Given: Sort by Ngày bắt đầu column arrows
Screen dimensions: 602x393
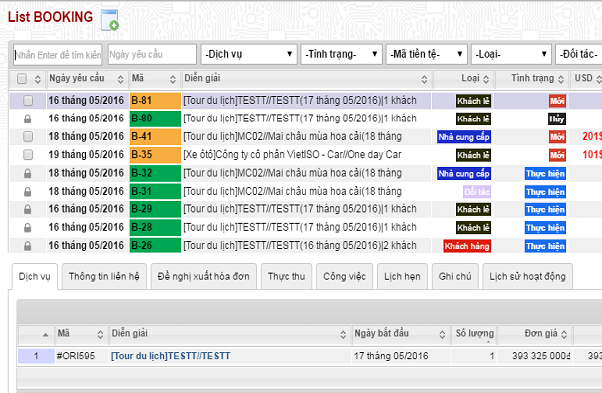Looking at the screenshot, I should 442,334.
